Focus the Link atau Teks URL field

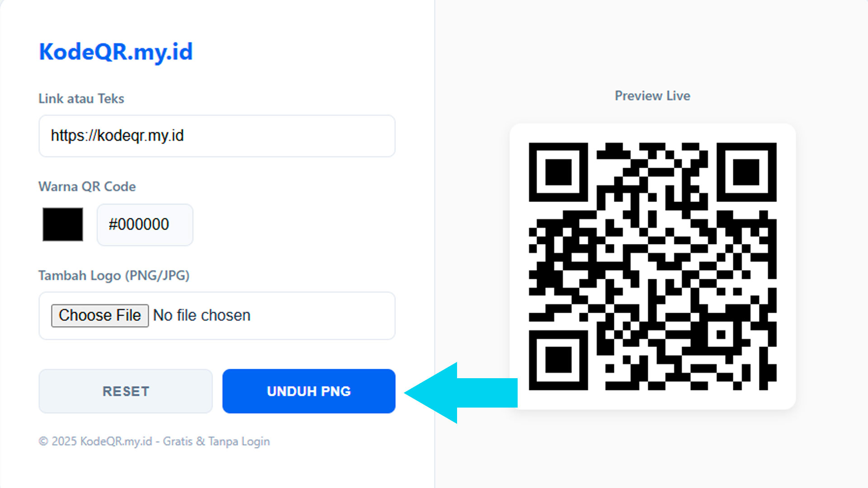(x=217, y=136)
